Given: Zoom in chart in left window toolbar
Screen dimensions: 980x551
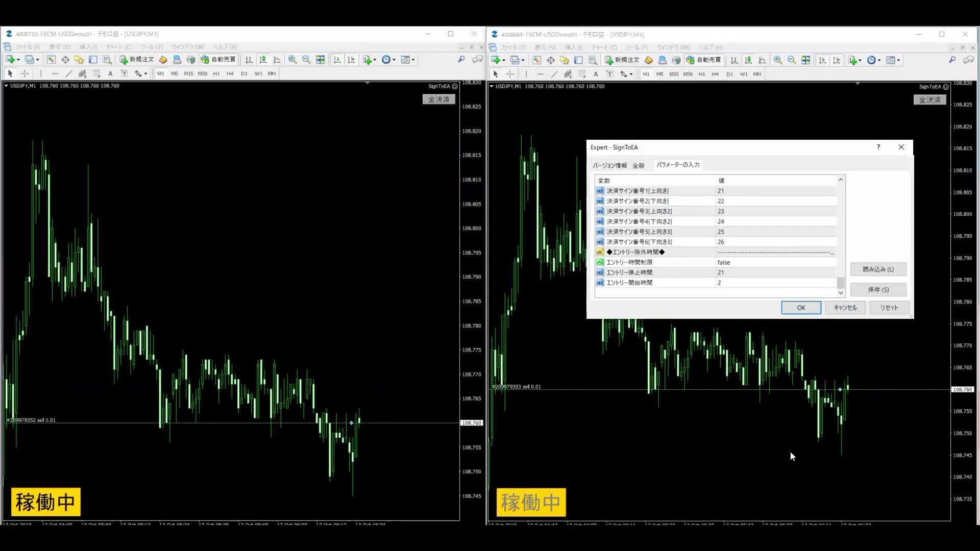Looking at the screenshot, I should 292,60.
